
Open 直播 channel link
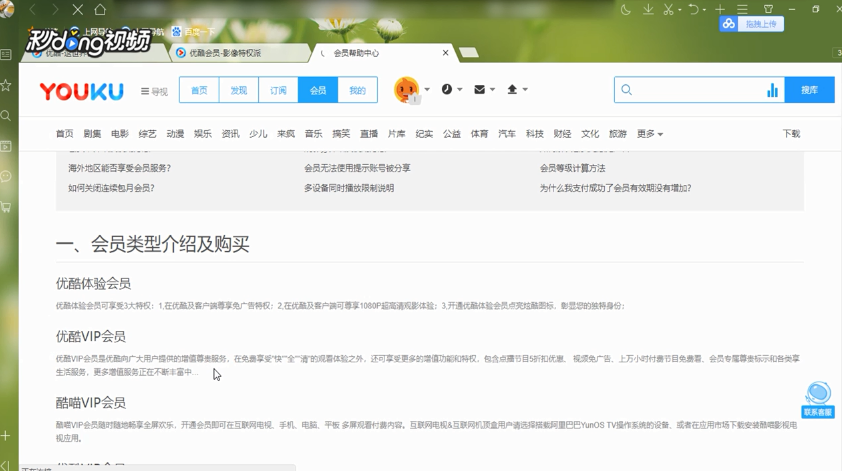coord(368,134)
